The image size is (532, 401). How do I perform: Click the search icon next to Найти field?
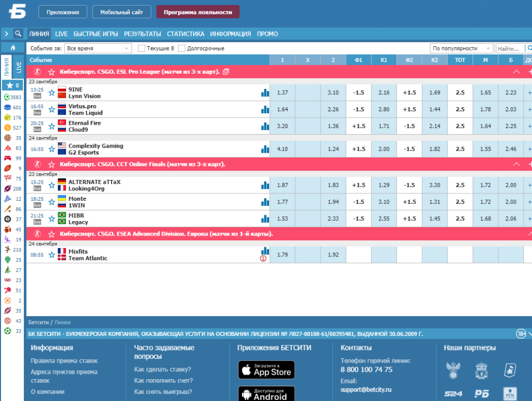pos(529,48)
